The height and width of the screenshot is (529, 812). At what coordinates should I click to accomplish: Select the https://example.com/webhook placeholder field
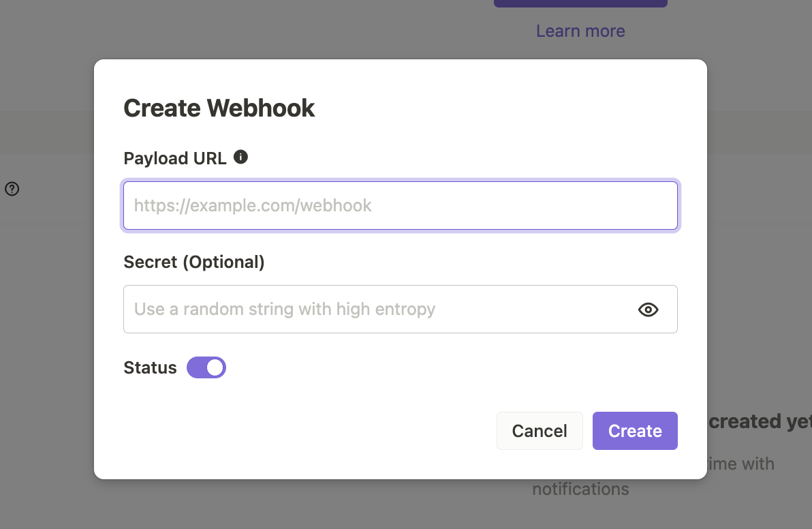point(401,205)
